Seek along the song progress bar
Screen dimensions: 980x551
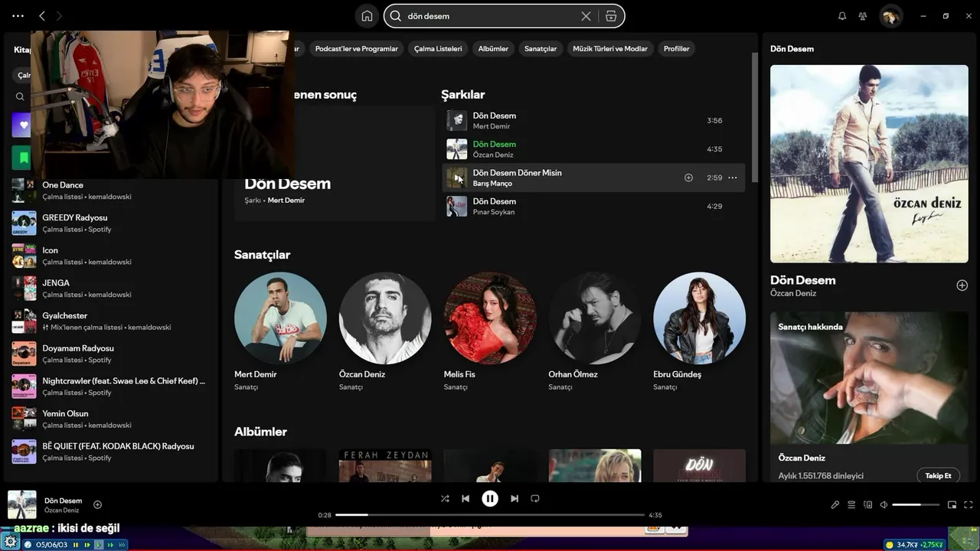click(x=490, y=515)
